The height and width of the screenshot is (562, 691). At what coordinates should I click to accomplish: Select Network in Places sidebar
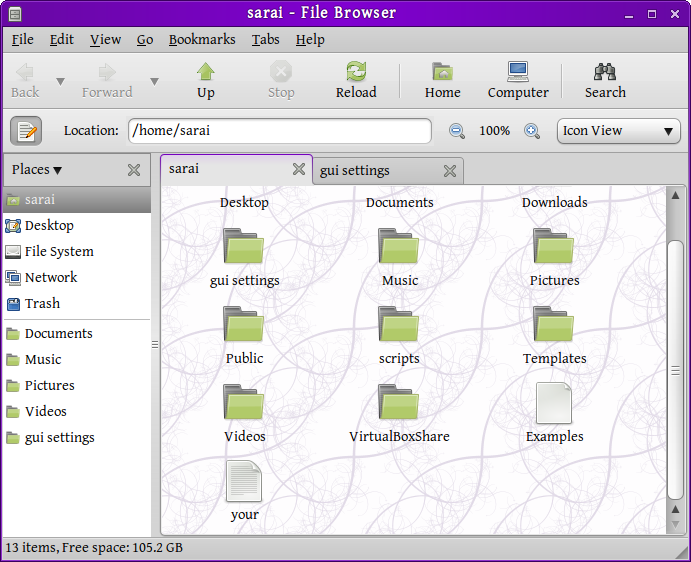click(x=77, y=278)
